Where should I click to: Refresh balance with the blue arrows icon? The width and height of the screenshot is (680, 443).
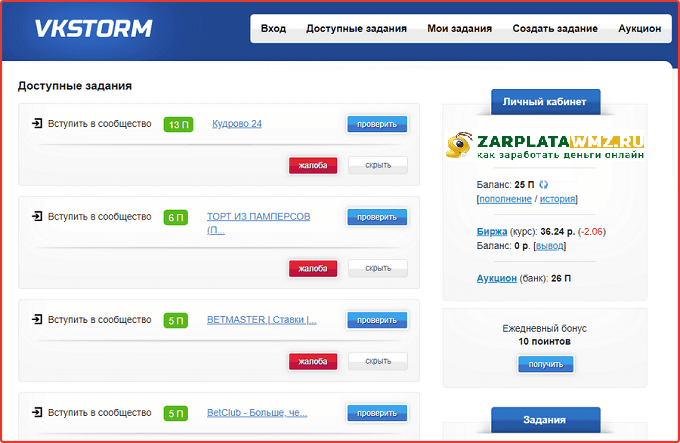coord(543,185)
